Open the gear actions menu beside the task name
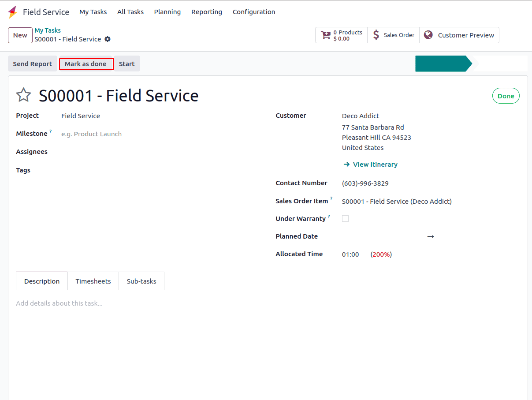The width and height of the screenshot is (532, 400). (108, 39)
